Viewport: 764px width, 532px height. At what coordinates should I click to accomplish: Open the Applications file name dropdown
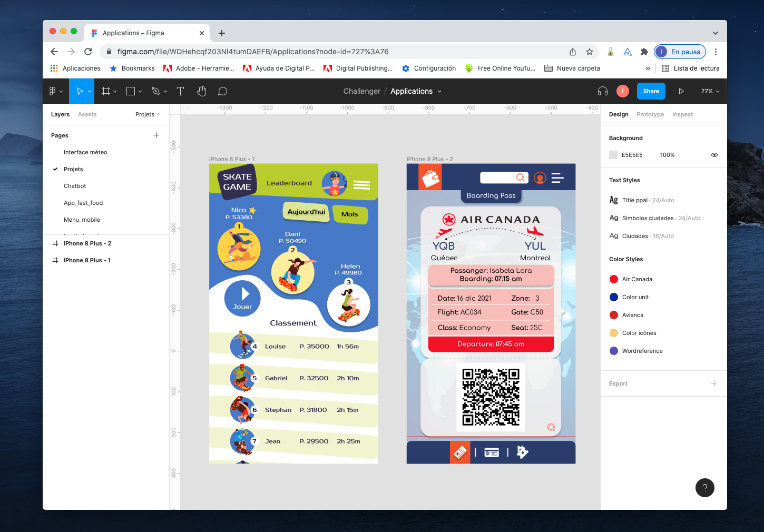[416, 91]
